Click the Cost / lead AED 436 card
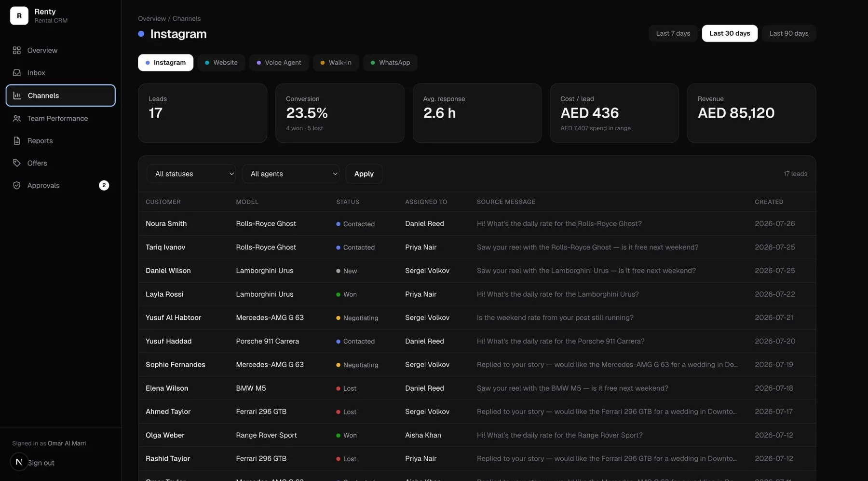 tap(614, 113)
